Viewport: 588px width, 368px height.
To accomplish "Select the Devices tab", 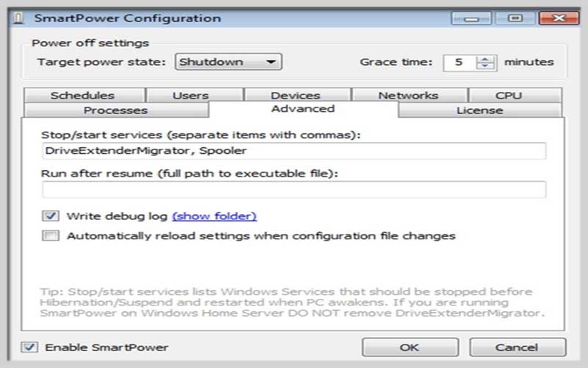I will click(297, 96).
